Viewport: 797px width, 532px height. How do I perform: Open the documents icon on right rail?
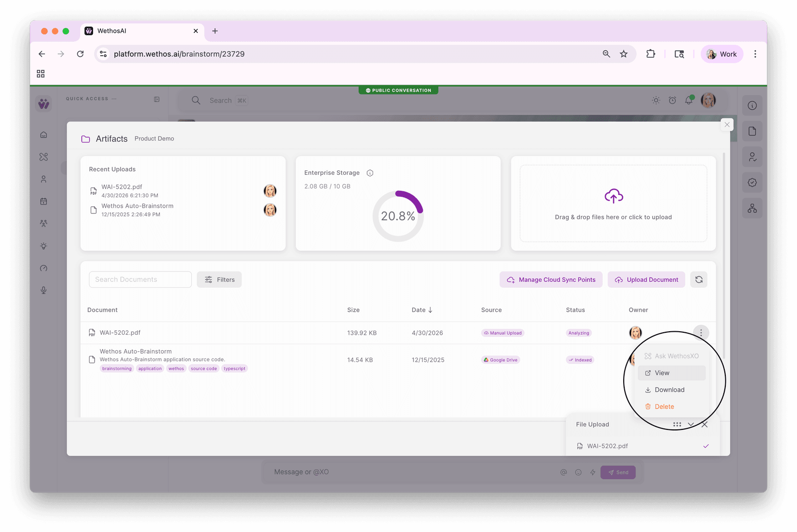752,131
